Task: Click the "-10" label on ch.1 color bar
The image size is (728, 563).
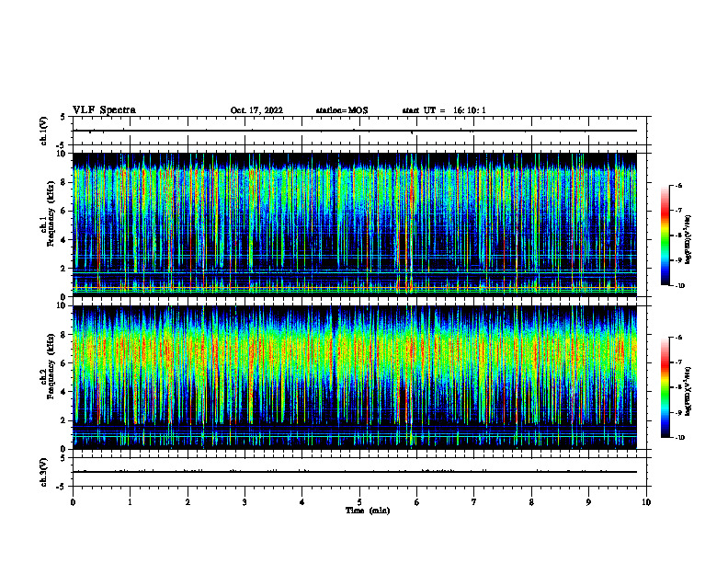Action: (679, 285)
